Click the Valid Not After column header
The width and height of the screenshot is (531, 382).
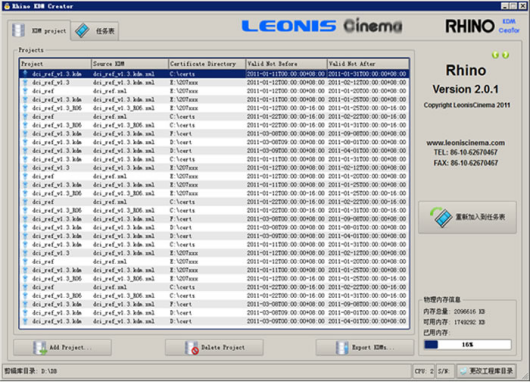click(x=368, y=64)
